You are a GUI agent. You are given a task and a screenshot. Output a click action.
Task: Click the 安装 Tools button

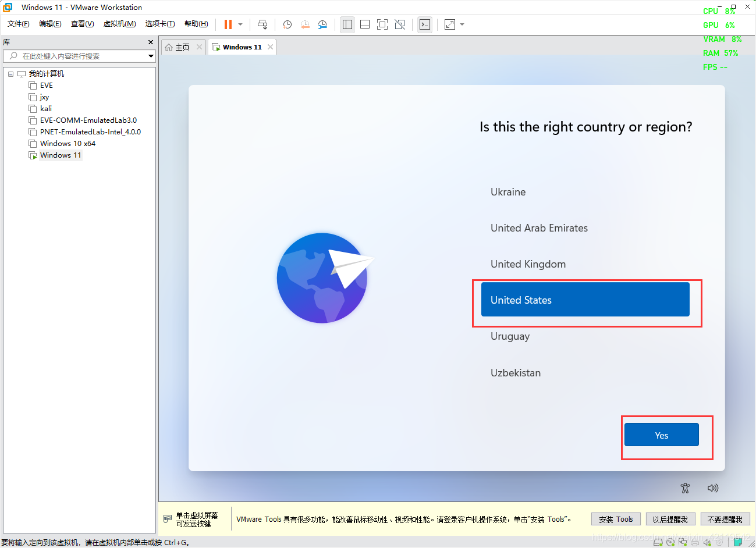point(616,519)
